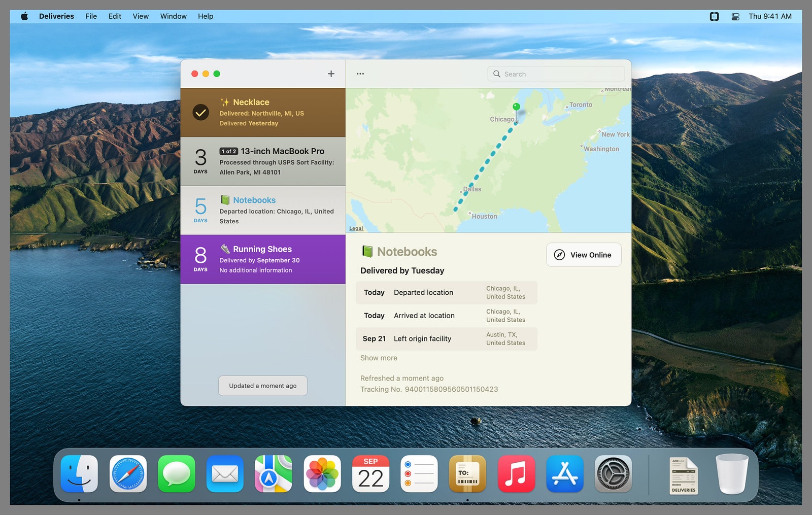Viewport: 812px width, 515px height.
Task: Click the Legal link on the map
Action: (356, 228)
